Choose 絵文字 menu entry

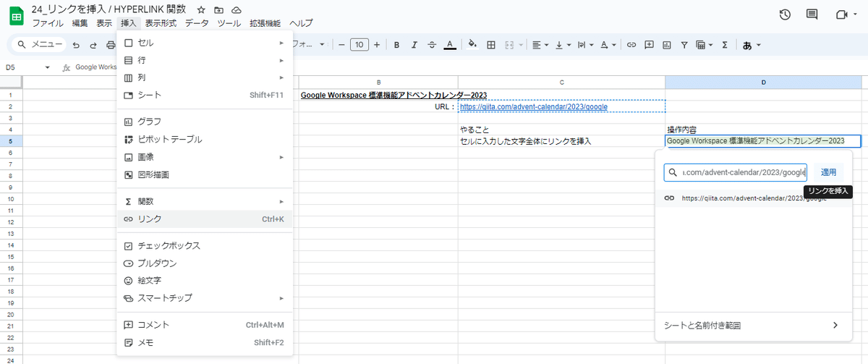tap(205, 280)
